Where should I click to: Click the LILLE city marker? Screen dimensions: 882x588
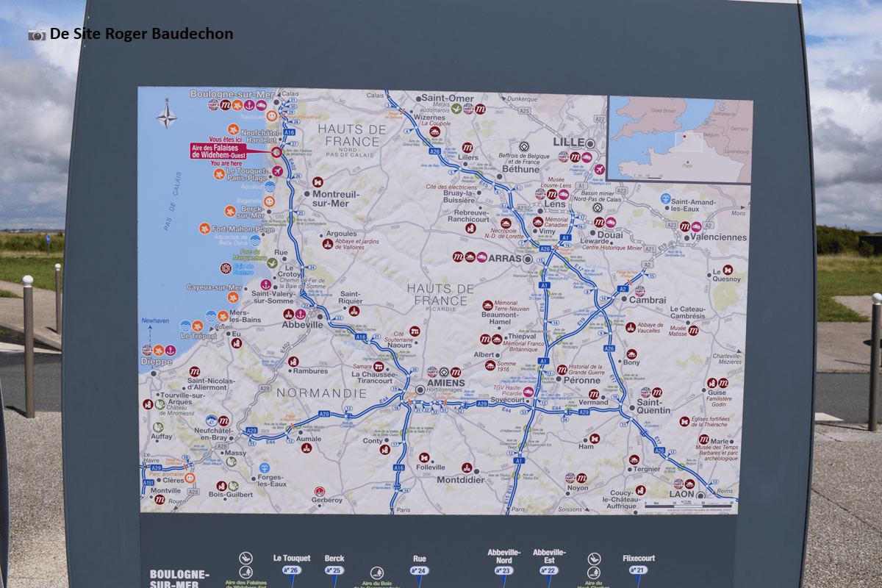pos(590,143)
